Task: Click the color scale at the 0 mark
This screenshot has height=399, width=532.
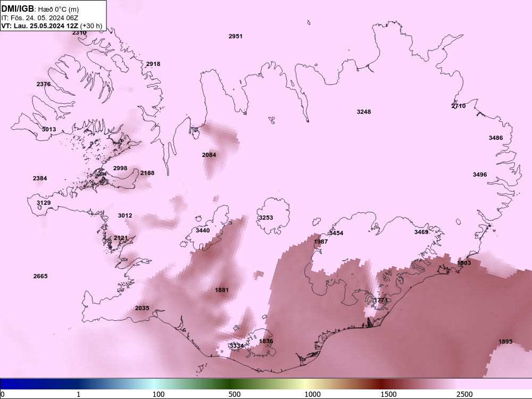Action: pyautogui.click(x=2, y=394)
